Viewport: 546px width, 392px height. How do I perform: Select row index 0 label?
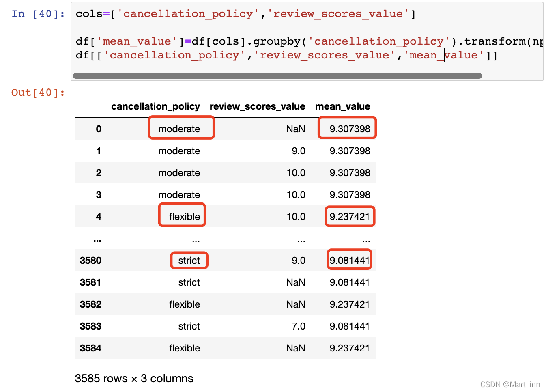point(99,129)
